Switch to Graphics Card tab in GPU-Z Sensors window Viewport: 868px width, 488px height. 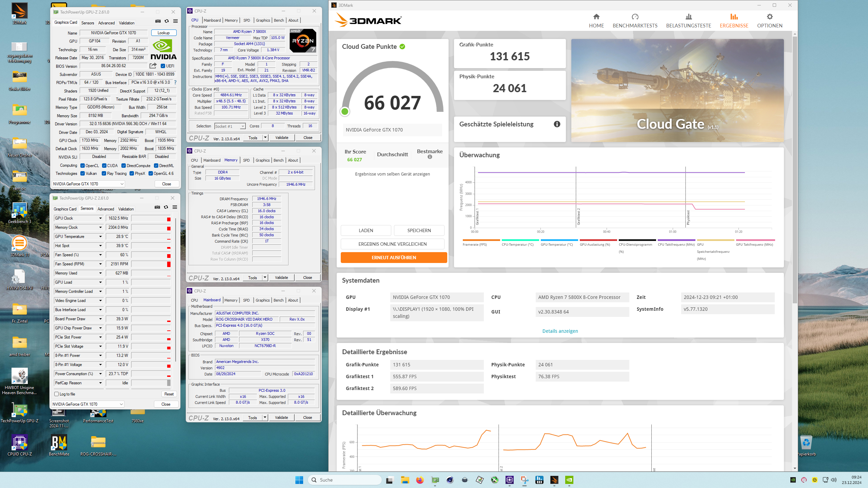(65, 209)
